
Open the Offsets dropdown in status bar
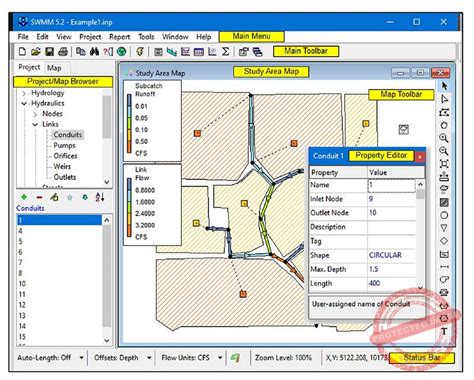tap(149, 358)
